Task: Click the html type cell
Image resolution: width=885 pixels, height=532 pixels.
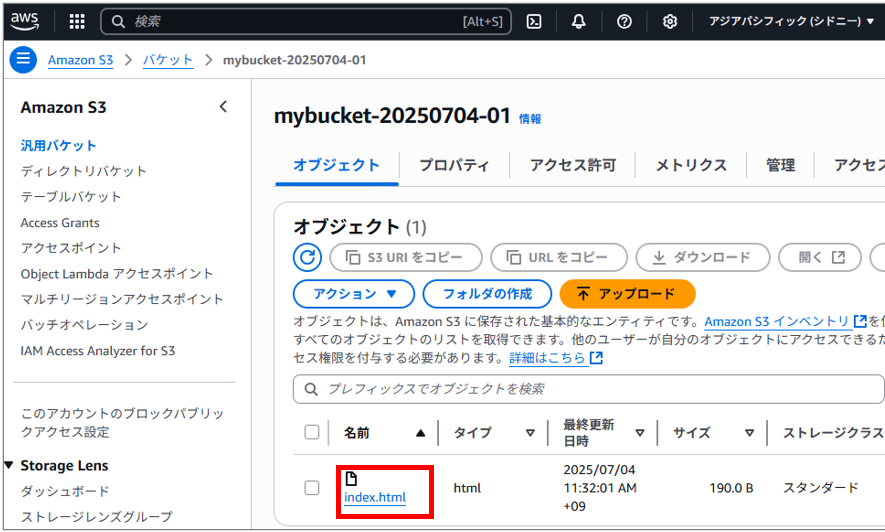Action: [x=467, y=488]
